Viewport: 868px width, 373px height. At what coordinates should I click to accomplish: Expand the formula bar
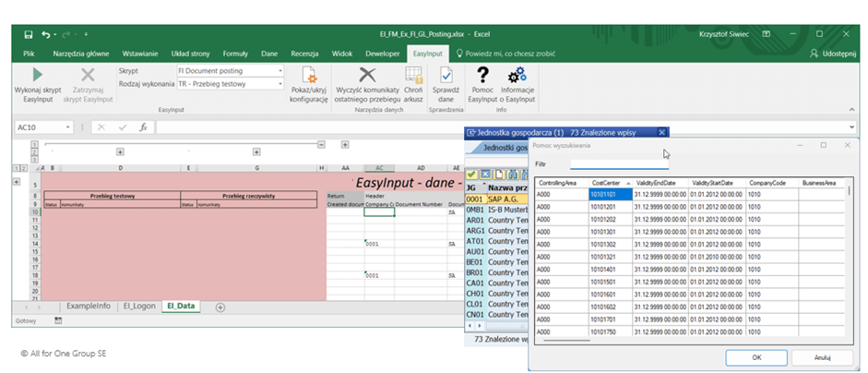click(851, 127)
